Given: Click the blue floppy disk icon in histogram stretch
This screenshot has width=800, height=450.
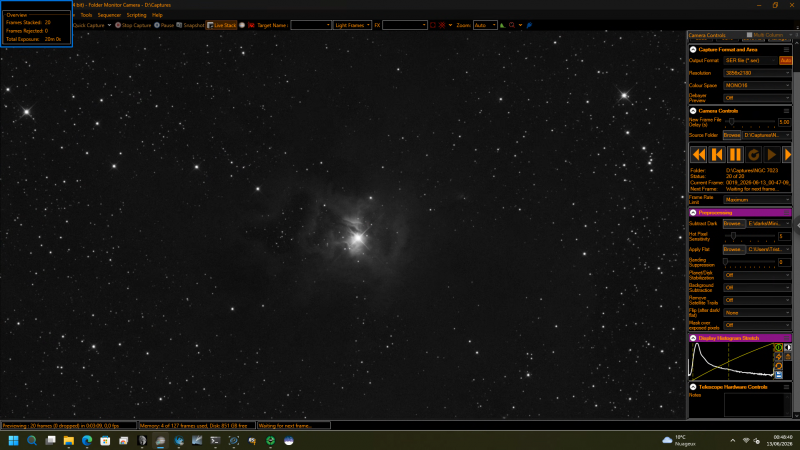Looking at the screenshot, I should pyautogui.click(x=779, y=375).
